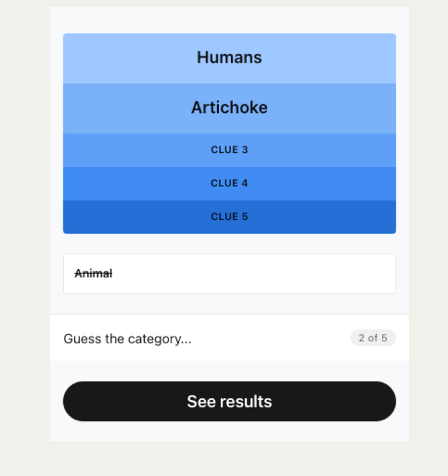Click the word Artichoke in second clue

[x=230, y=107]
